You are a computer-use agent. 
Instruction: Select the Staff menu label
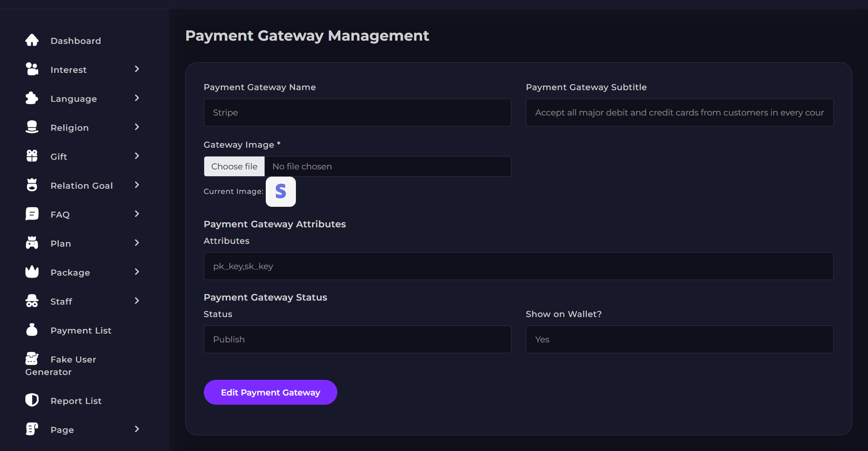click(61, 302)
